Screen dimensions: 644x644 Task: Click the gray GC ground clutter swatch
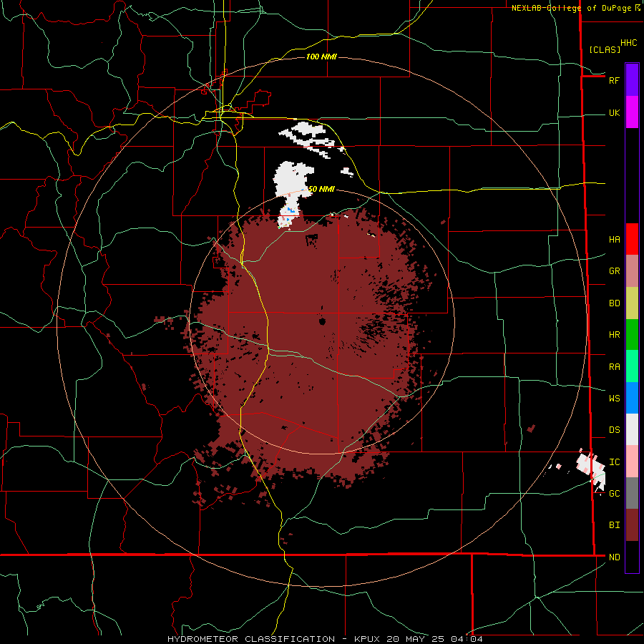pyautogui.click(x=632, y=493)
